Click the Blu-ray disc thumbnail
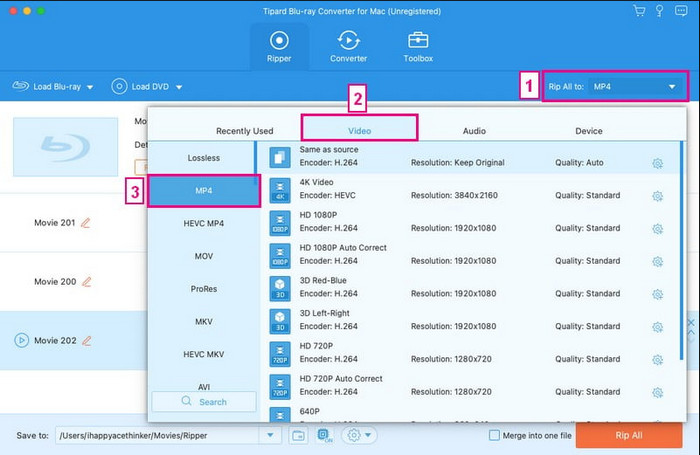Screen dimensions: 700x455 tap(66, 147)
